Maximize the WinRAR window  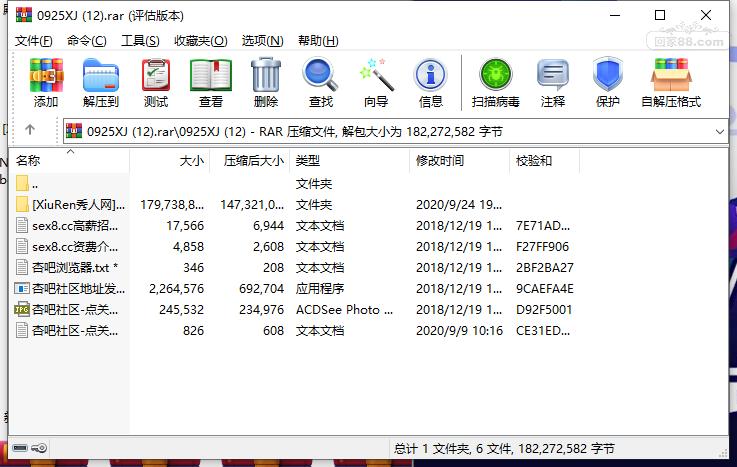660,15
